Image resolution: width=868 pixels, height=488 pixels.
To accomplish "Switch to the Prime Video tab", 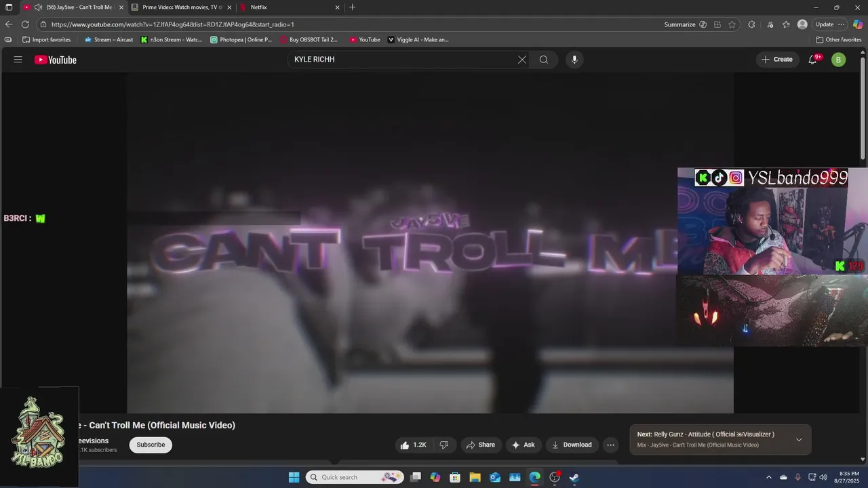I will (182, 7).
